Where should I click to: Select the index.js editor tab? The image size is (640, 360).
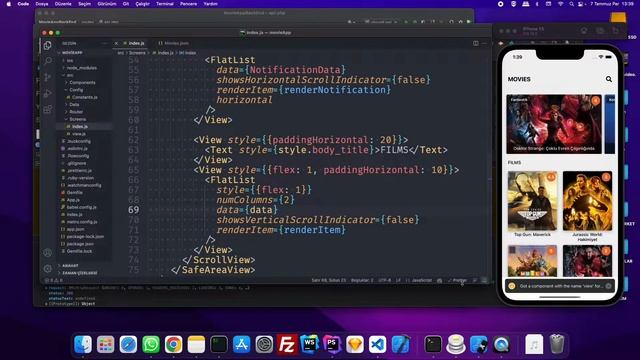click(134, 43)
